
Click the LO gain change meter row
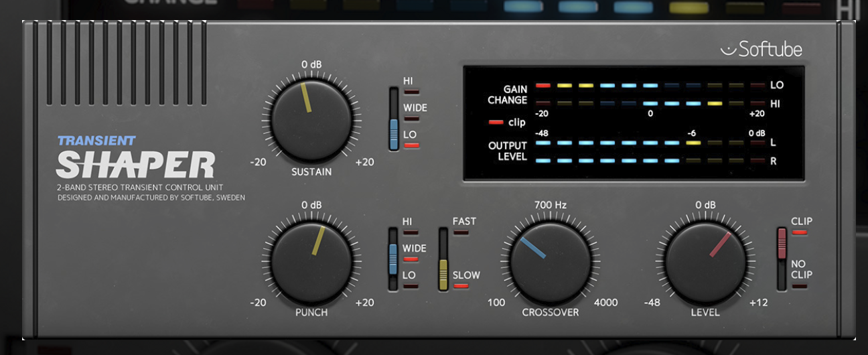click(651, 86)
